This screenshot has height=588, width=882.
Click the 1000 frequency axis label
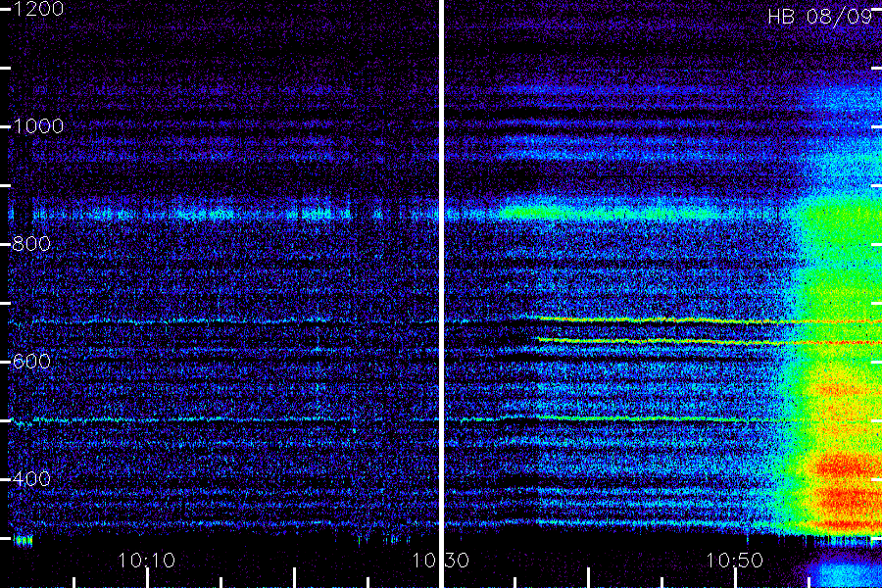coord(38,126)
